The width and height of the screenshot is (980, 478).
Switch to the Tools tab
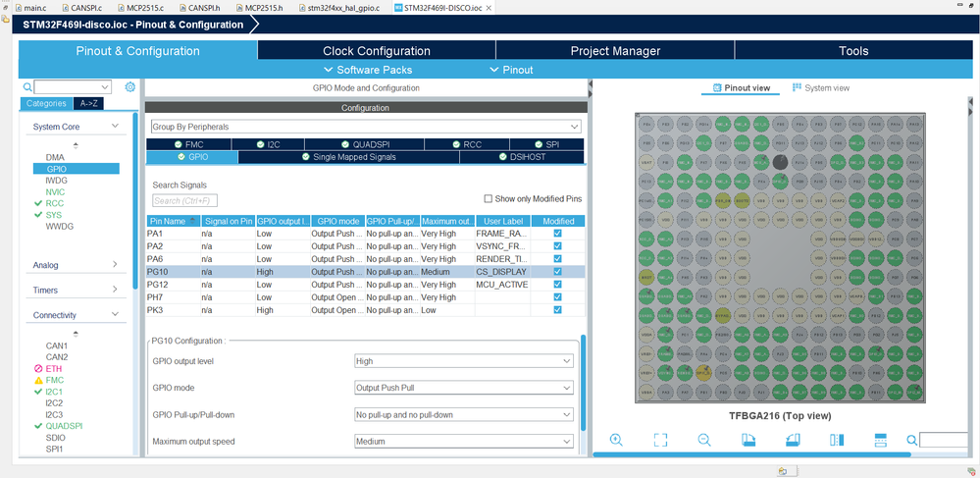(x=853, y=51)
